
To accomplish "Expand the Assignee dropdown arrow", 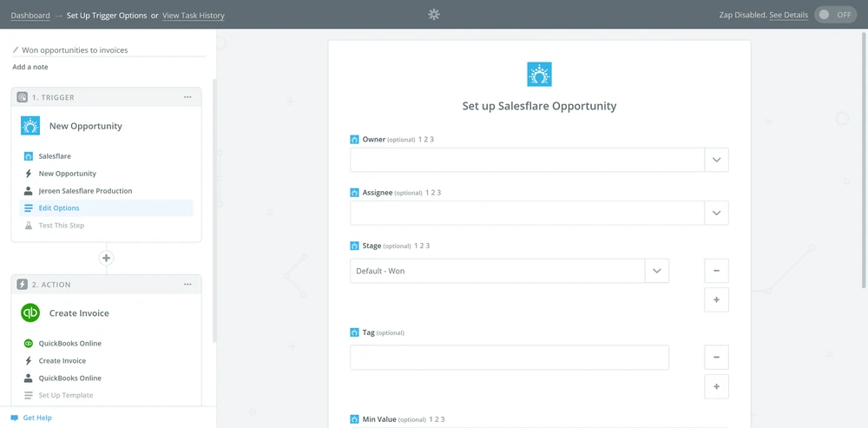I will point(716,213).
